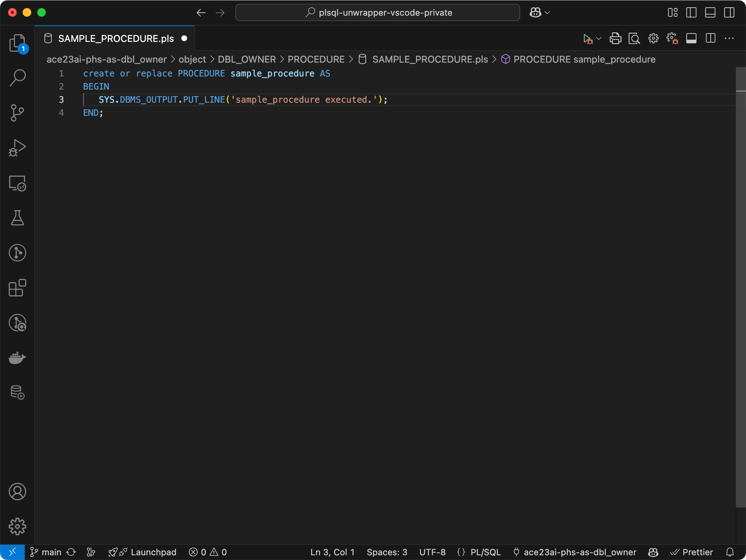The width and height of the screenshot is (746, 560).
Task: Click the print icon in editor toolbar
Action: coord(616,39)
